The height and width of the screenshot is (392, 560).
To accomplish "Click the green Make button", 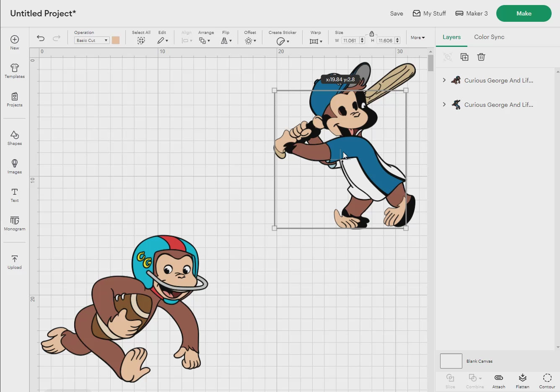I will (524, 13).
